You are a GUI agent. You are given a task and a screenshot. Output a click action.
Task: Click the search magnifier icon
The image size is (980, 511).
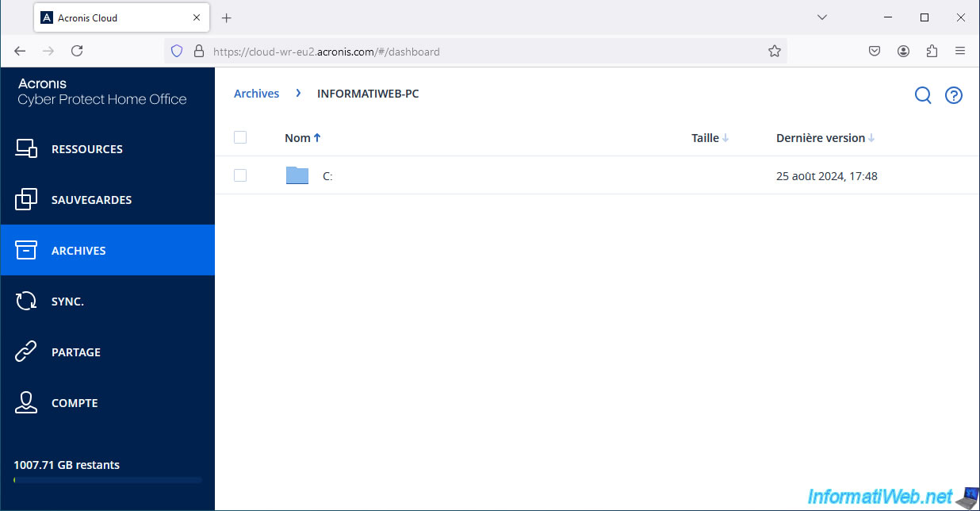pyautogui.click(x=923, y=95)
